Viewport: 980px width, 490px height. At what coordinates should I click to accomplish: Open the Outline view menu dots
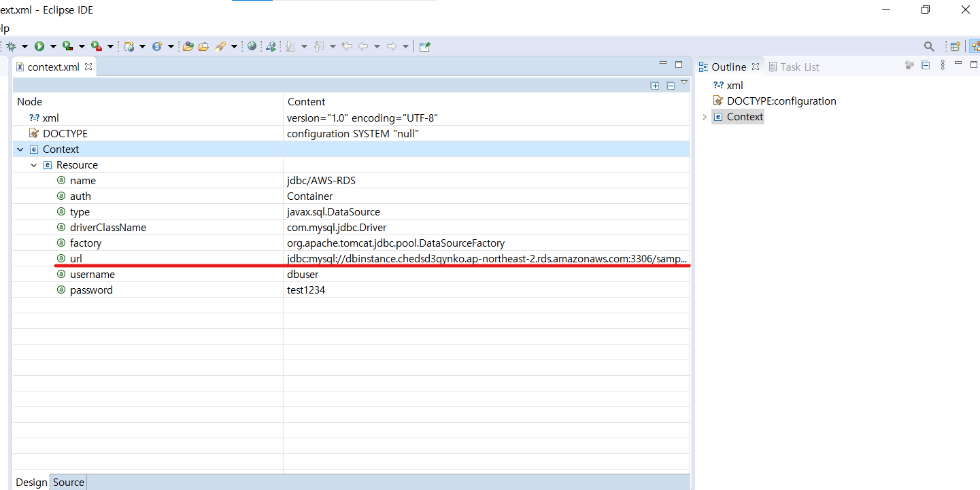click(x=943, y=65)
